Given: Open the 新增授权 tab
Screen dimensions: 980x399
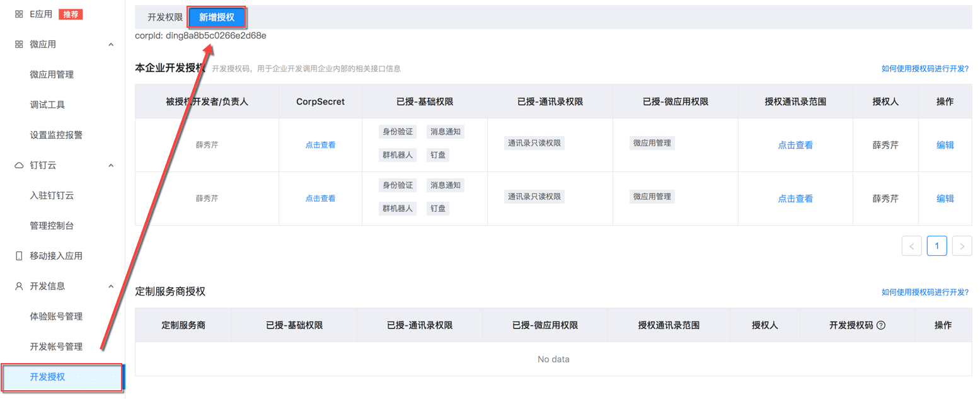Looking at the screenshot, I should point(217,18).
